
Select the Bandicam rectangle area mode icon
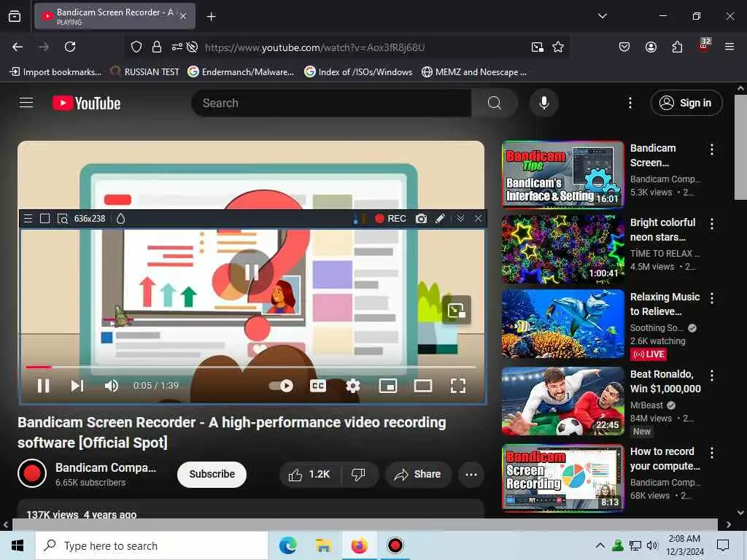44,219
